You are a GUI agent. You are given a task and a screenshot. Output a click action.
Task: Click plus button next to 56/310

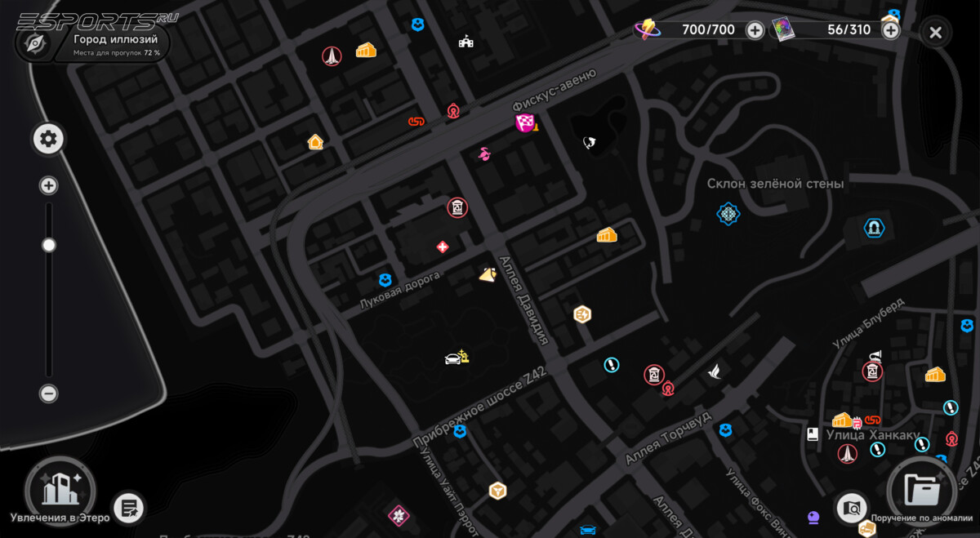pyautogui.click(x=890, y=30)
